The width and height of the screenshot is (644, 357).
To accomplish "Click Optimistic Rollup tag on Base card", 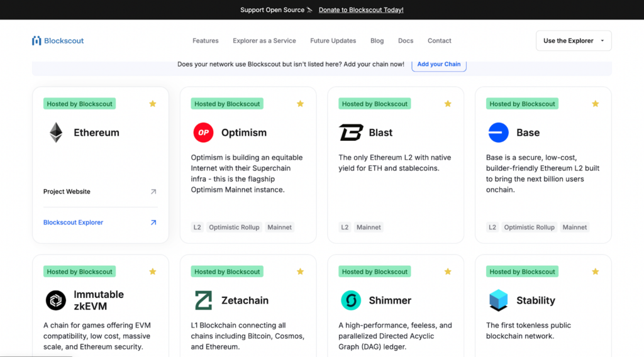I will 529,228.
